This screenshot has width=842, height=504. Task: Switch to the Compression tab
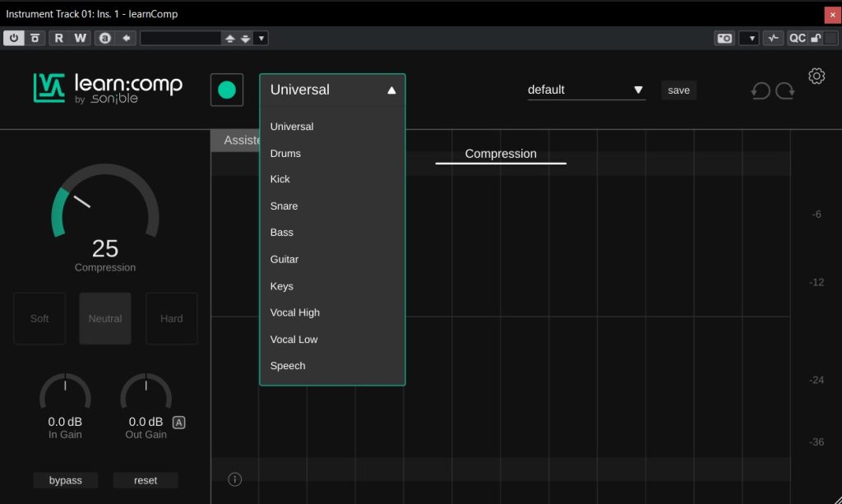[501, 154]
